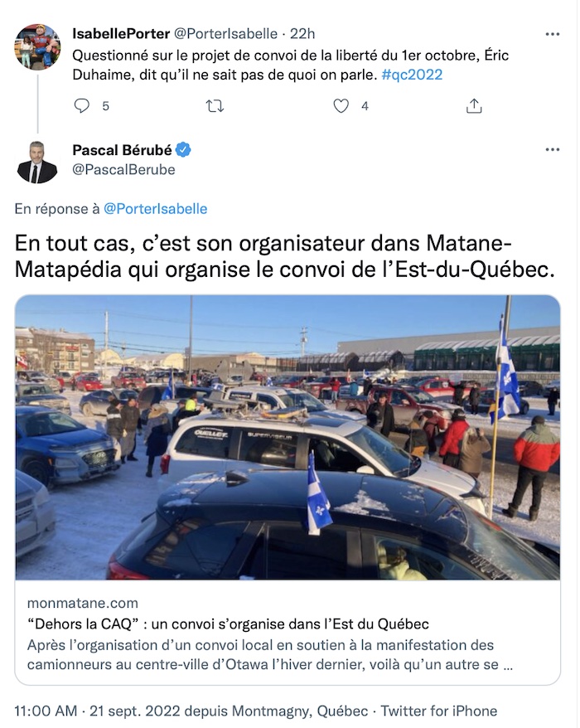Click the reply bubble icon on Isabelle's tweet
Screen dimensions: 580x728
tap(82, 106)
